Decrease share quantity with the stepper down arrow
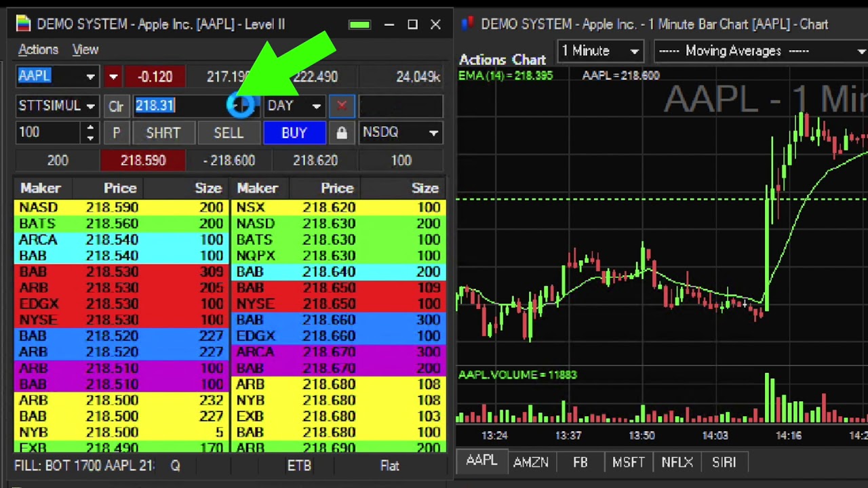The image size is (868, 488). tap(90, 138)
